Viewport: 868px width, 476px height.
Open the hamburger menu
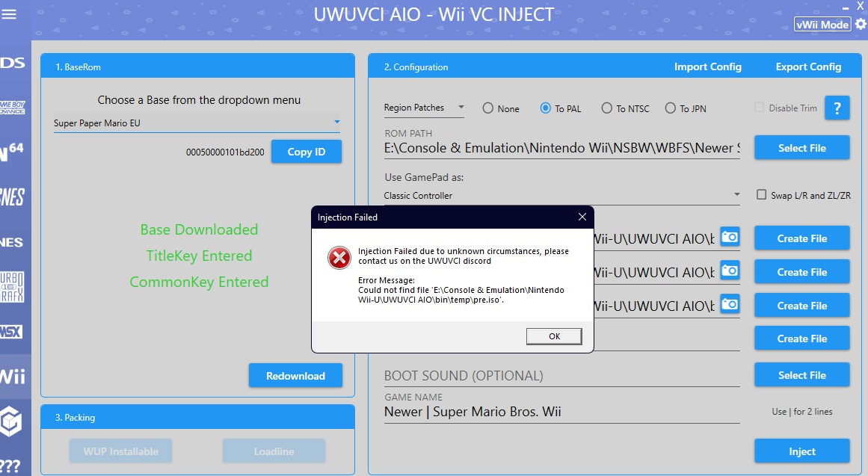(x=9, y=14)
